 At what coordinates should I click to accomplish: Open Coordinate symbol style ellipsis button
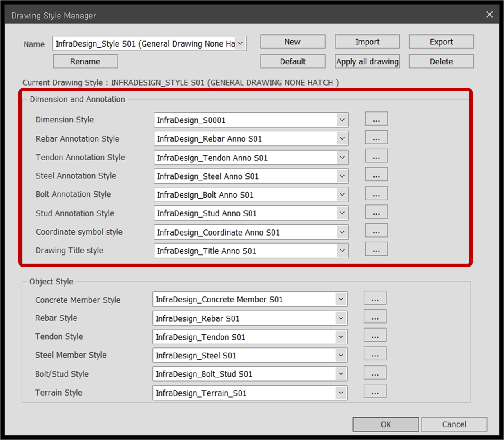[376, 231]
